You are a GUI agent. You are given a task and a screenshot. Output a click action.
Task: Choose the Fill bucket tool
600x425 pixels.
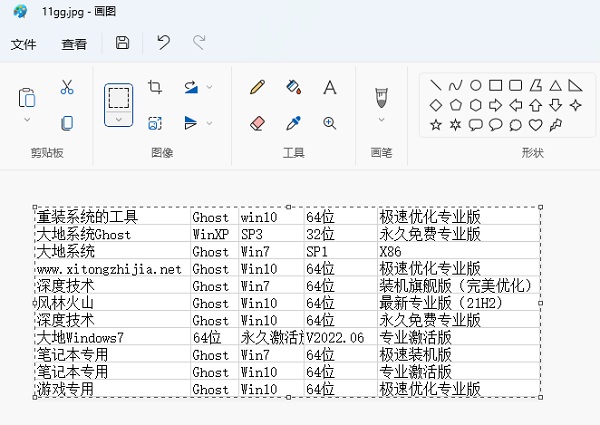tap(293, 87)
